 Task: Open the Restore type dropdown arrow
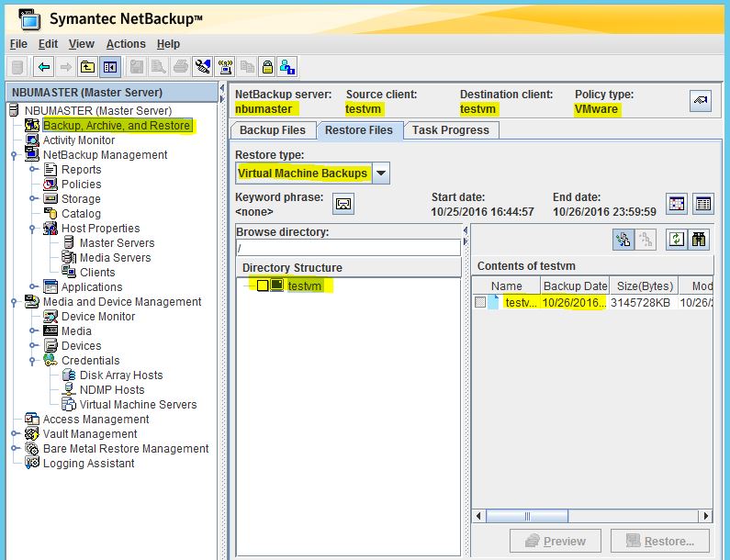(x=381, y=174)
